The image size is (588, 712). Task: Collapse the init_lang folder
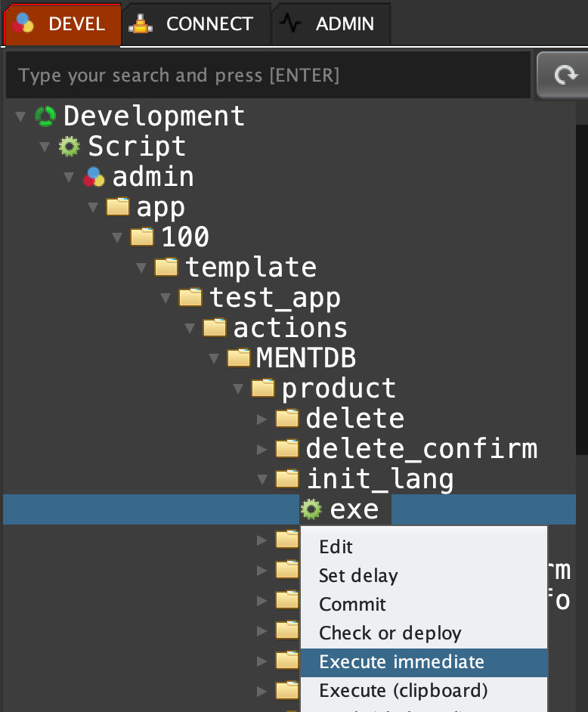point(262,479)
